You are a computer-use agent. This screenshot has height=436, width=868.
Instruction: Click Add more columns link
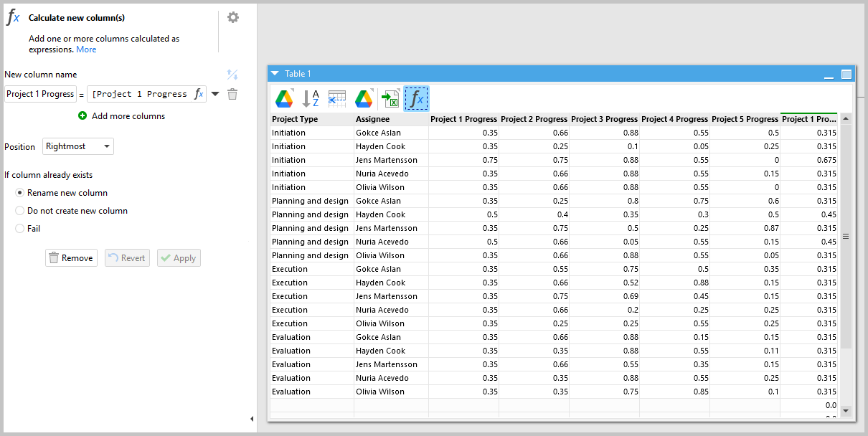click(x=128, y=116)
